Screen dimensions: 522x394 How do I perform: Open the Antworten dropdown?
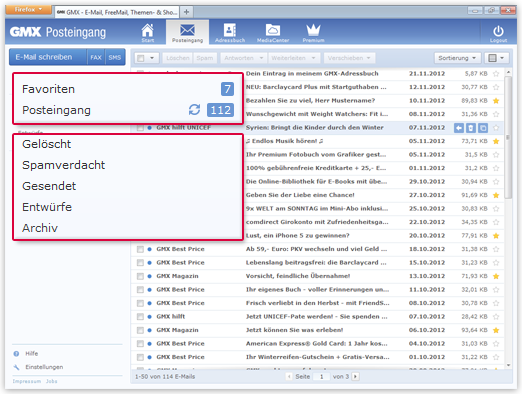tap(243, 58)
